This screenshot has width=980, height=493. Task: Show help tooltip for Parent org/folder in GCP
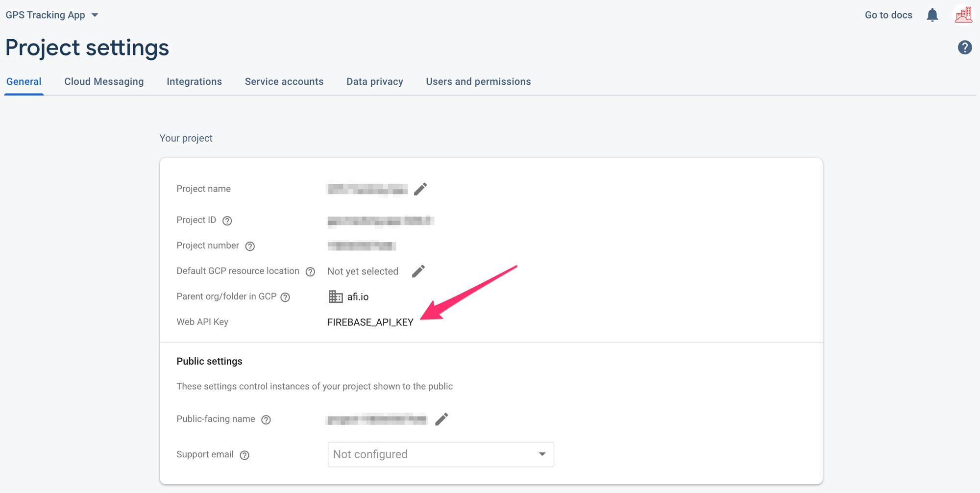tap(285, 297)
